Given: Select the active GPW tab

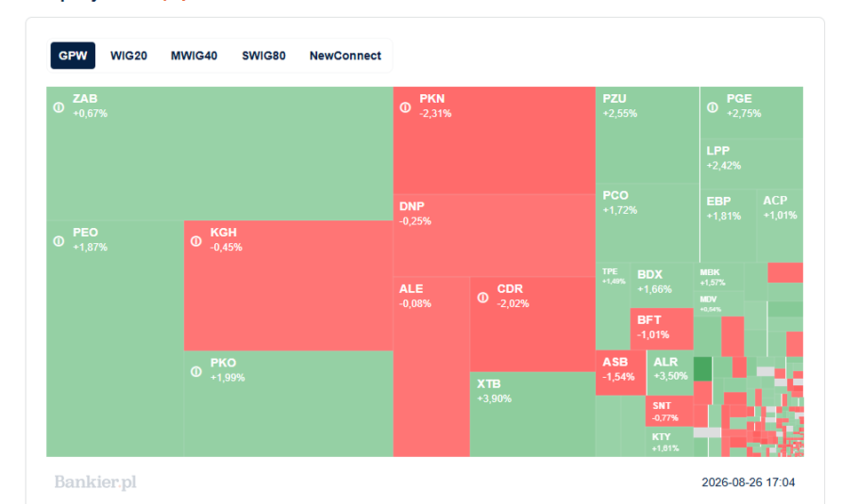Looking at the screenshot, I should click(73, 56).
